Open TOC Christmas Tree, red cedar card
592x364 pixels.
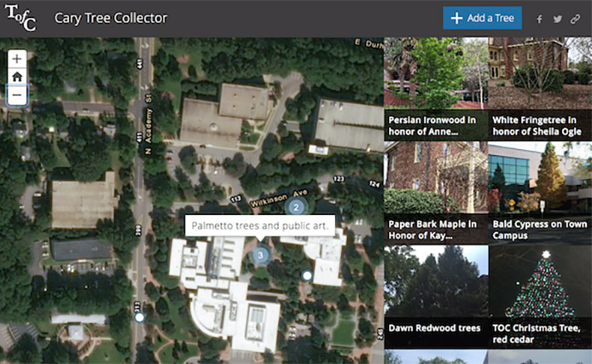point(540,297)
